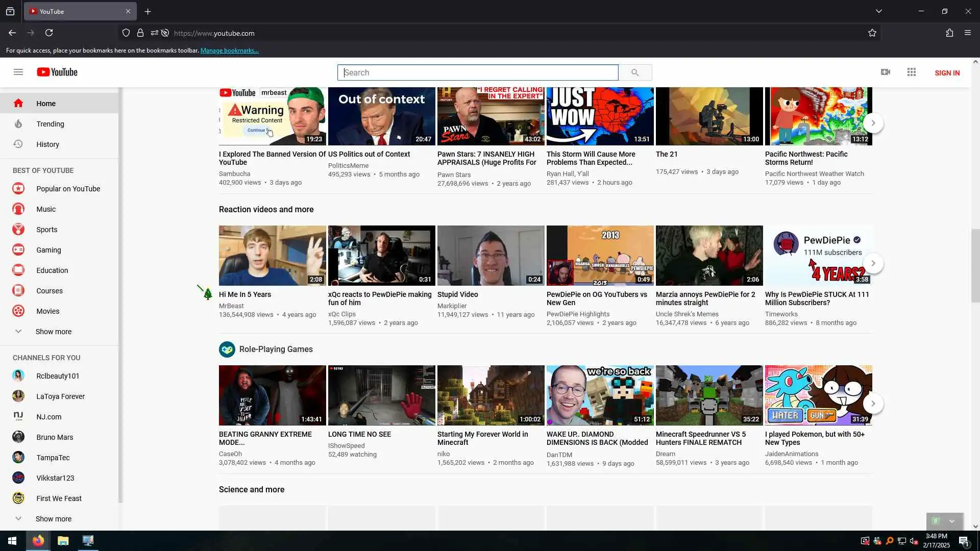Open Gaming in Best of YouTube
Viewport: 980px width, 551px height.
48,250
